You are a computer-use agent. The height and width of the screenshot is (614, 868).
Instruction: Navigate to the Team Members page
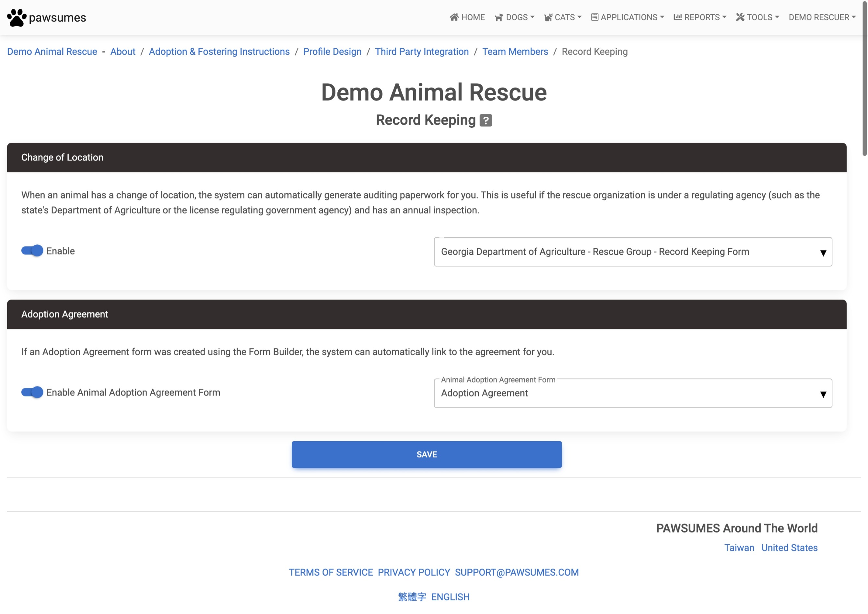515,51
